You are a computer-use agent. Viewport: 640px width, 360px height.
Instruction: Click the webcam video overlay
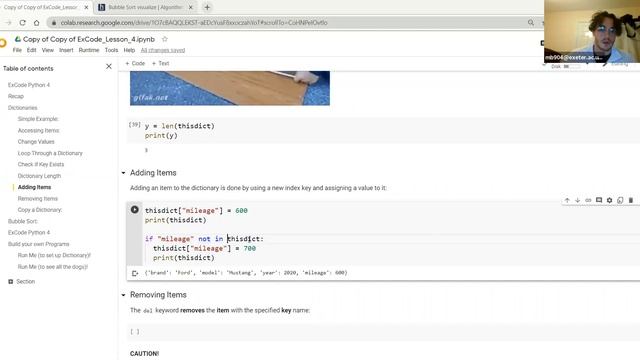592,31
